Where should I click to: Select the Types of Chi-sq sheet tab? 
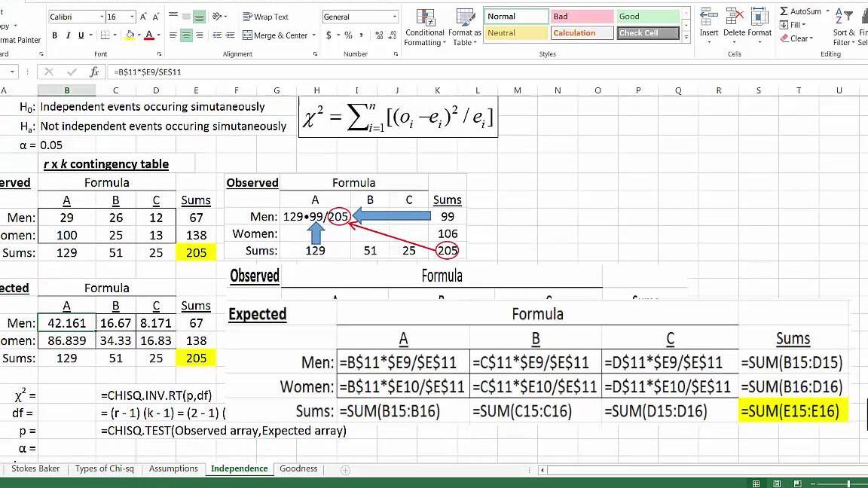pos(104,468)
